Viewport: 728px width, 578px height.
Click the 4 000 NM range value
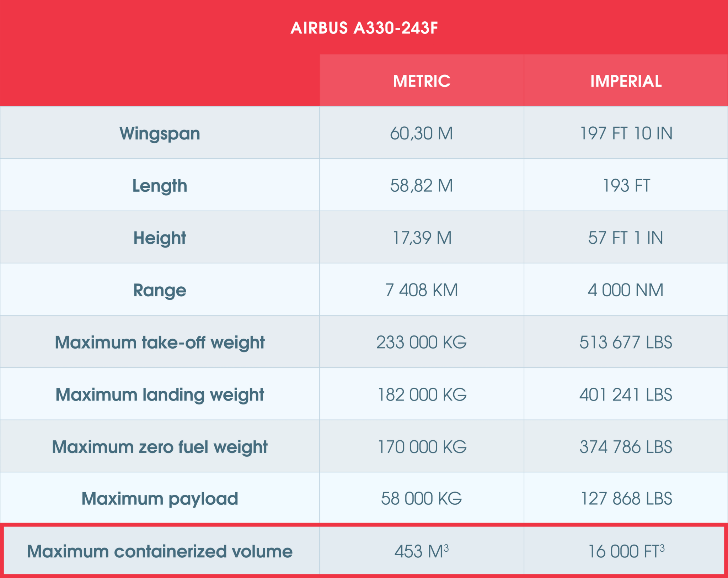[626, 290]
